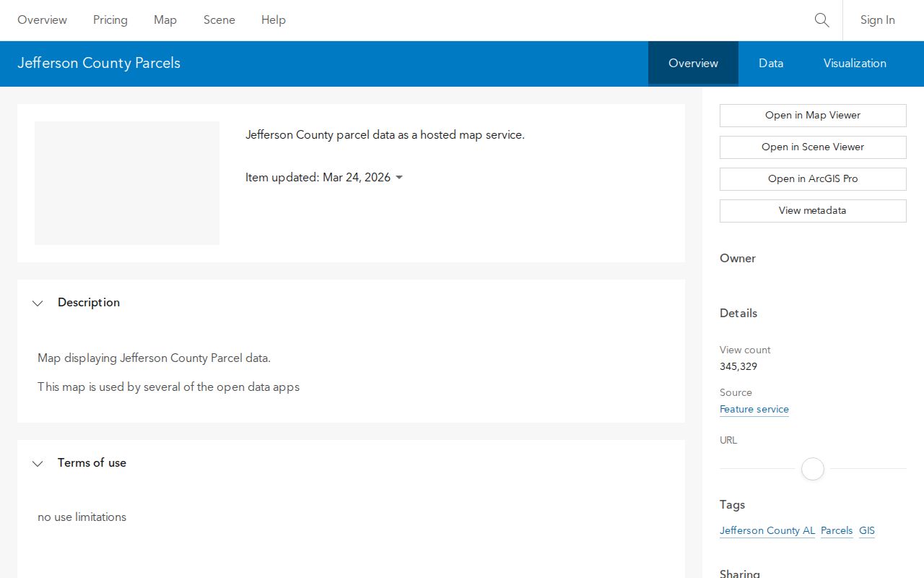924x578 pixels.
Task: Switch to the Data tab
Action: pyautogui.click(x=771, y=64)
